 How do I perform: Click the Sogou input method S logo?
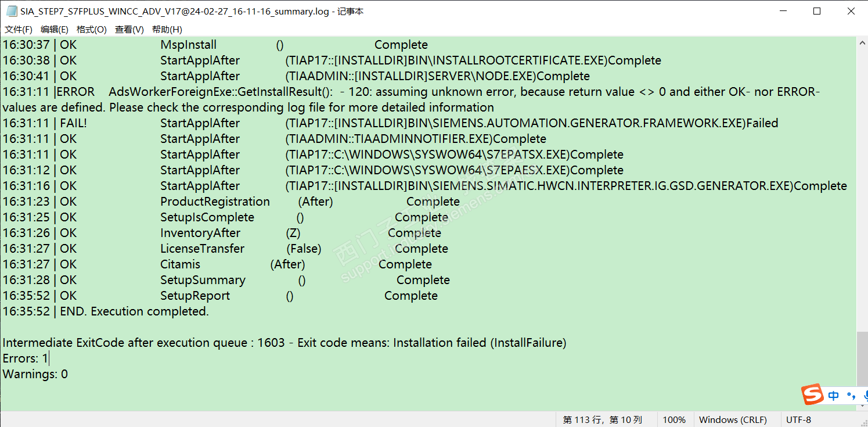coord(813,394)
